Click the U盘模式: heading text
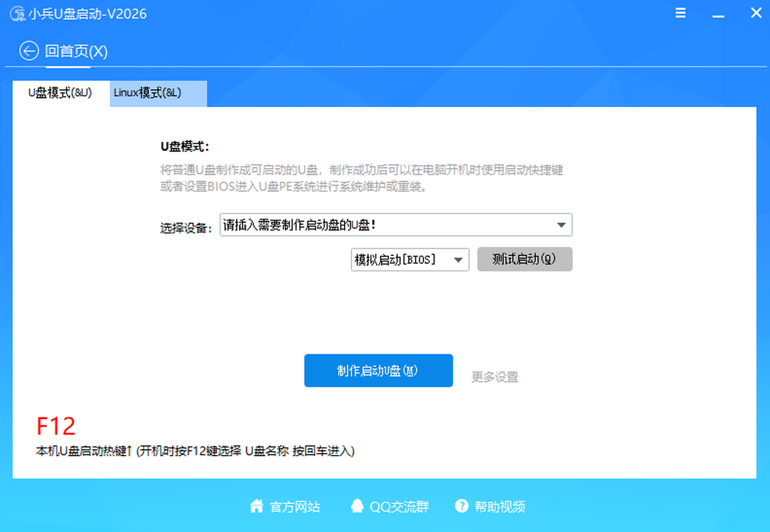Screen dimensions: 770x532 coord(185,147)
